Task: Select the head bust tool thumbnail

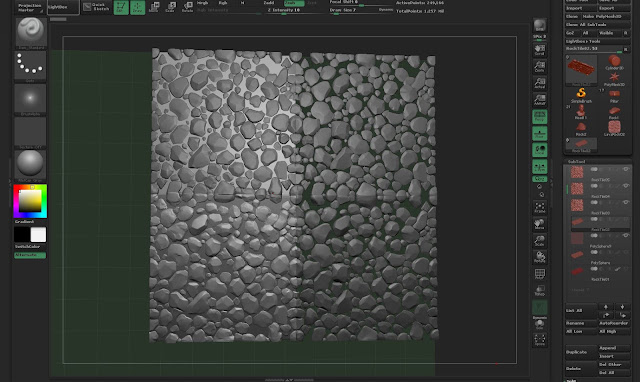Action: [580, 111]
